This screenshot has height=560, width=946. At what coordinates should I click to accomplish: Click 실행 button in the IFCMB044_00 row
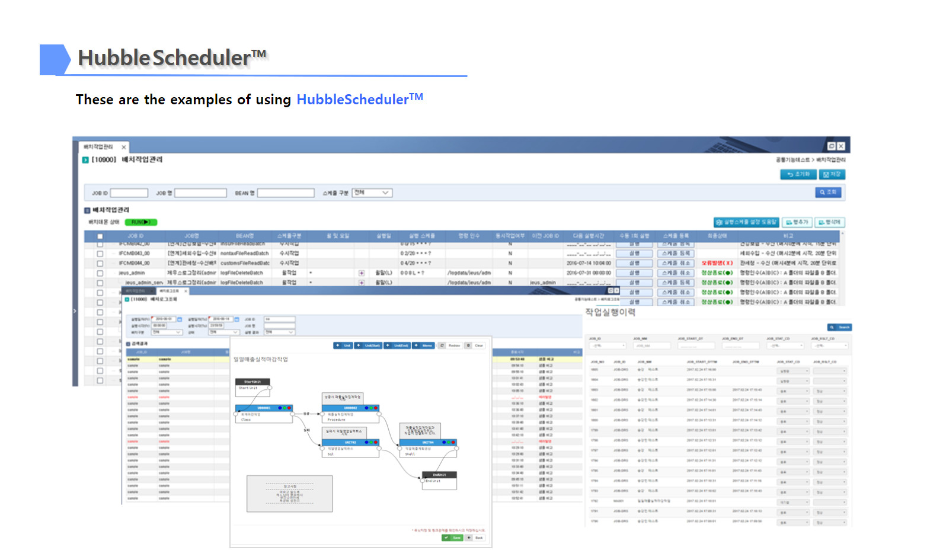(634, 263)
